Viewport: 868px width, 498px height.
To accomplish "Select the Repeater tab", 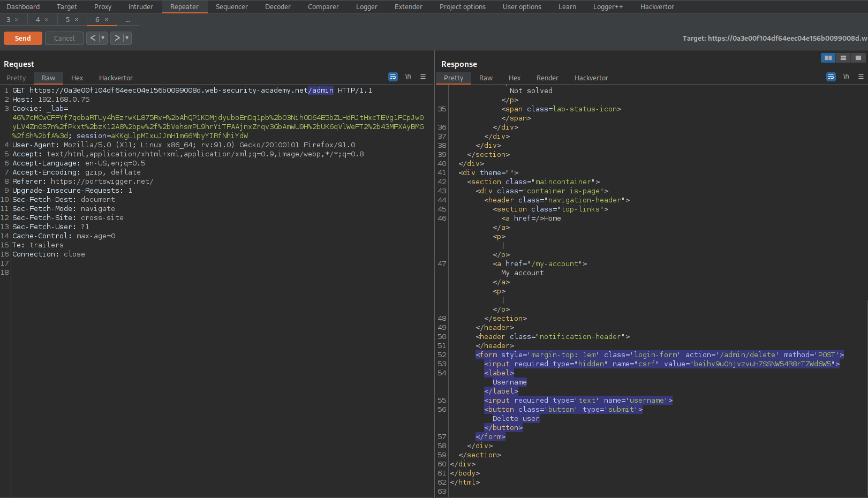I will 185,7.
